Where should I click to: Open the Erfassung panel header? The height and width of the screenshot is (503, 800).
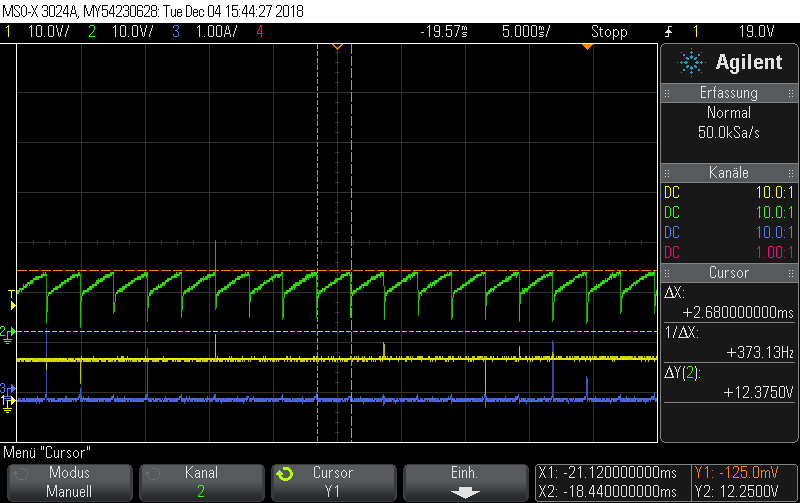(x=729, y=93)
